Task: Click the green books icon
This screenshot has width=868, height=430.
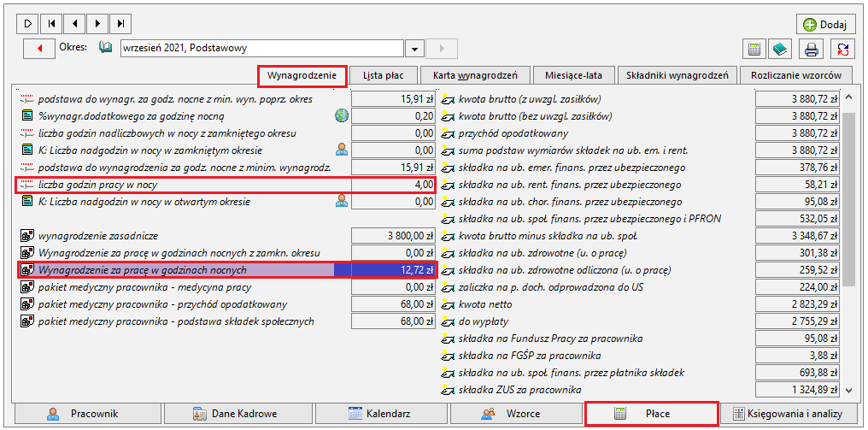Action: click(x=780, y=49)
